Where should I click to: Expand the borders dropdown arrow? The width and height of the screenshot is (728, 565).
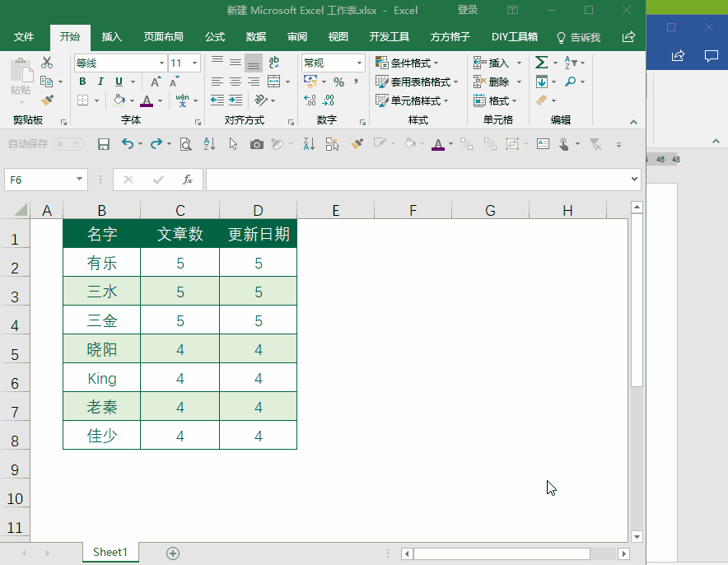tap(96, 100)
